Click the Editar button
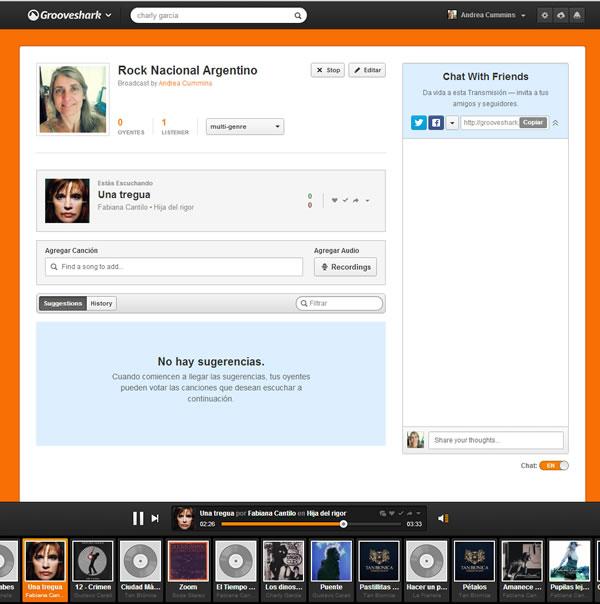This screenshot has height=604, width=600. click(367, 70)
